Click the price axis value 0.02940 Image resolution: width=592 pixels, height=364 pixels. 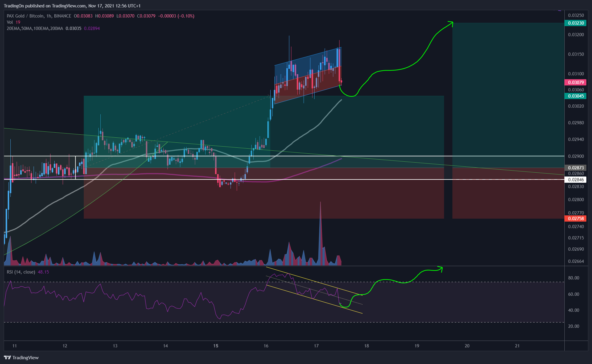[576, 139]
